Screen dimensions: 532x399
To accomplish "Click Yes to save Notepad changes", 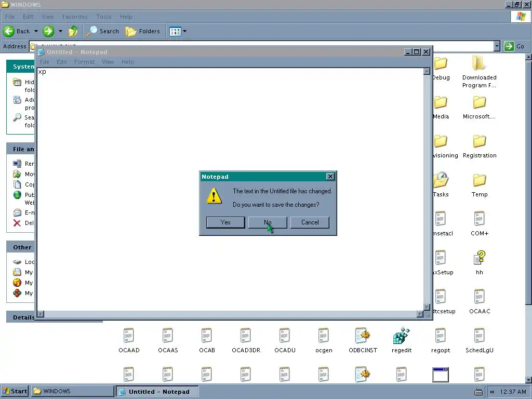I will 225,222.
